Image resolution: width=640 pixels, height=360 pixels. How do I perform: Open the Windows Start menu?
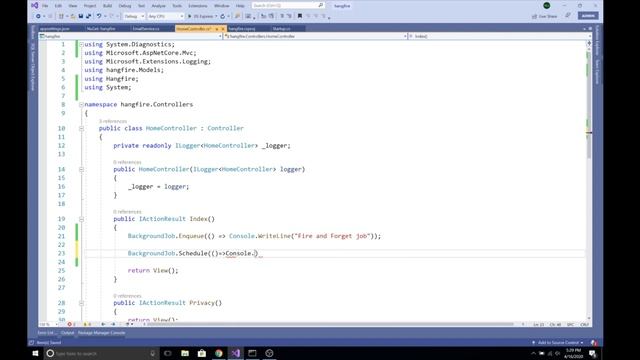[35, 353]
